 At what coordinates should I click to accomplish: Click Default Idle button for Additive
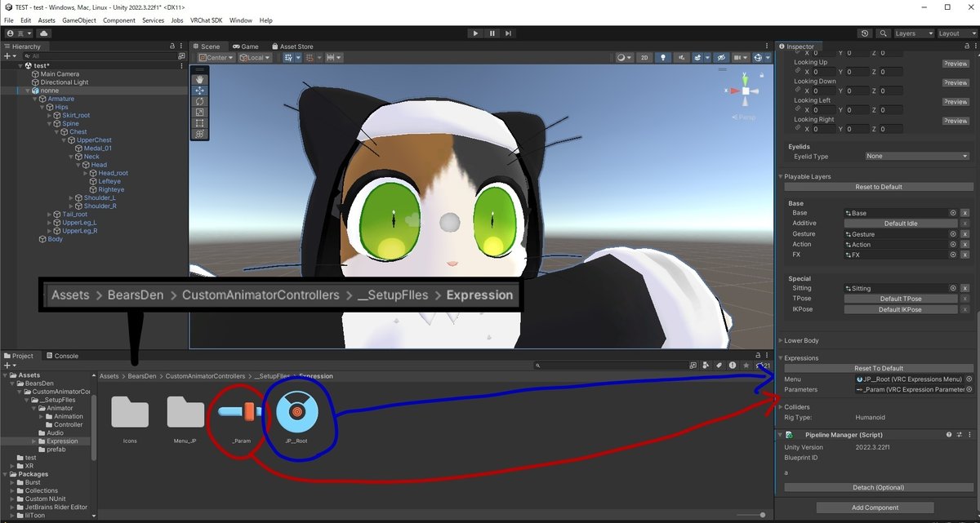(x=901, y=224)
